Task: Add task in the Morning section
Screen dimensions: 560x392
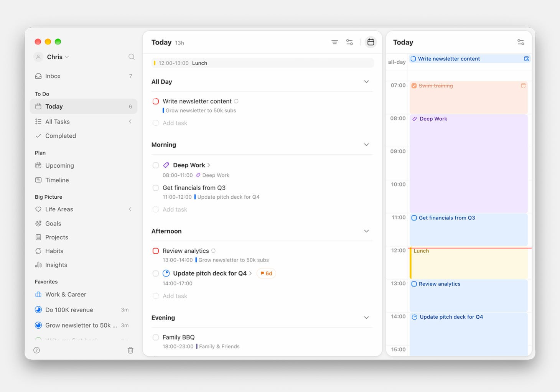Action: coord(175,209)
